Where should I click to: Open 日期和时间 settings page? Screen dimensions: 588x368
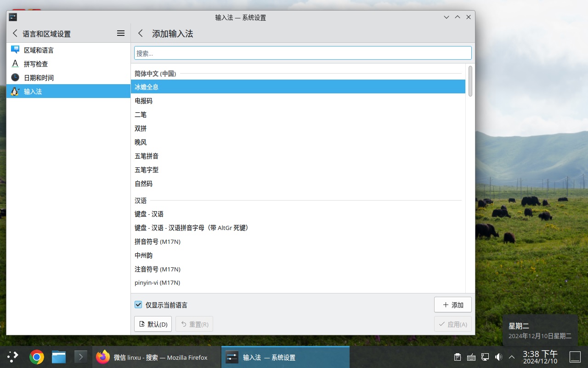pyautogui.click(x=68, y=77)
